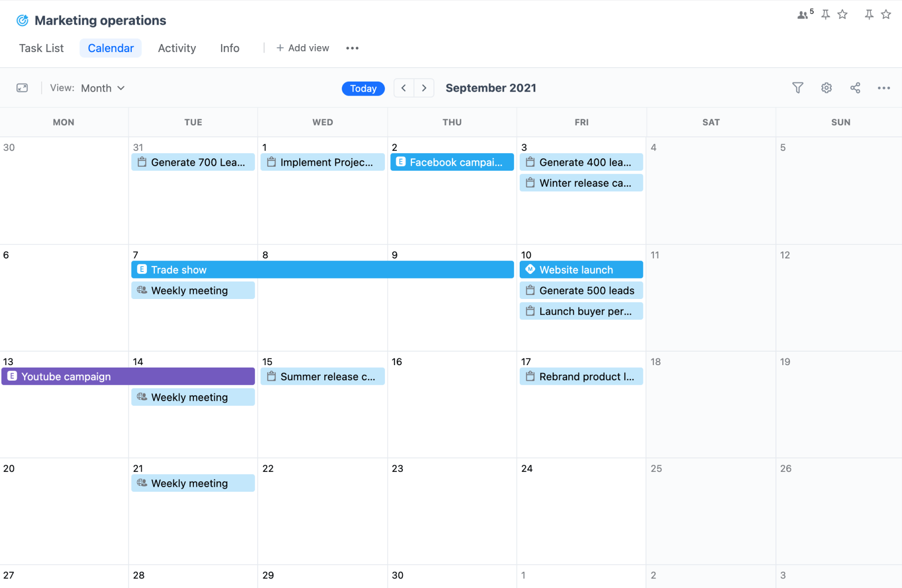The height and width of the screenshot is (588, 902).
Task: Click the Today button
Action: click(363, 88)
